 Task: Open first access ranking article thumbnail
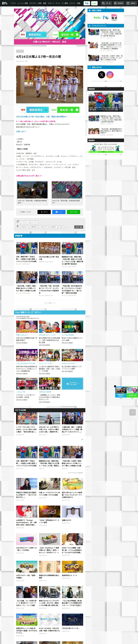[x=94, y=32]
